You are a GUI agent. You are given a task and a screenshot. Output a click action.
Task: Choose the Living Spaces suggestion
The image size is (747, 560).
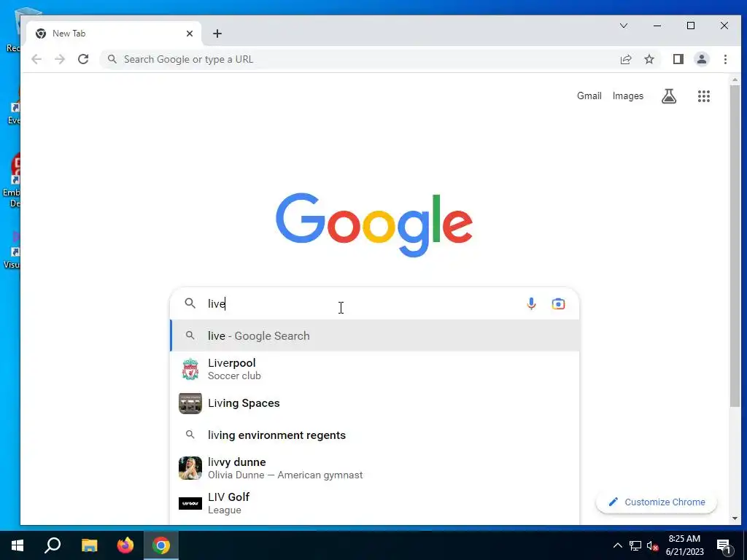(375, 403)
